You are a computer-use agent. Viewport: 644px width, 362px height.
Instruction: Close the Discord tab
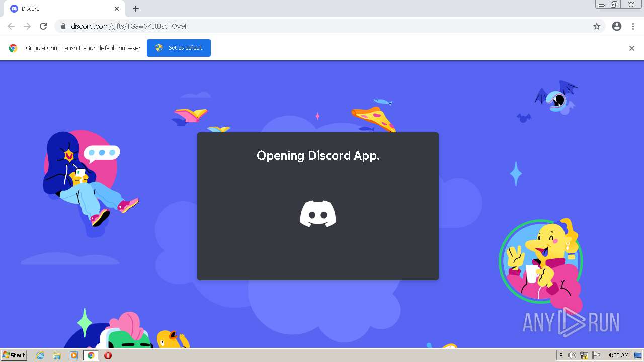(x=117, y=9)
